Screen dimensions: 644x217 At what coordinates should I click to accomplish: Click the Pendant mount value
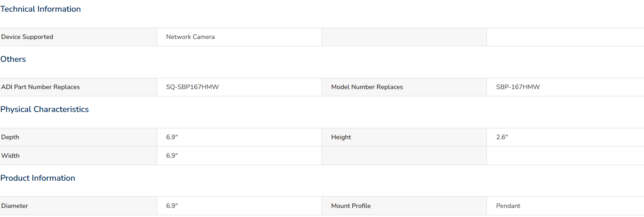point(509,206)
